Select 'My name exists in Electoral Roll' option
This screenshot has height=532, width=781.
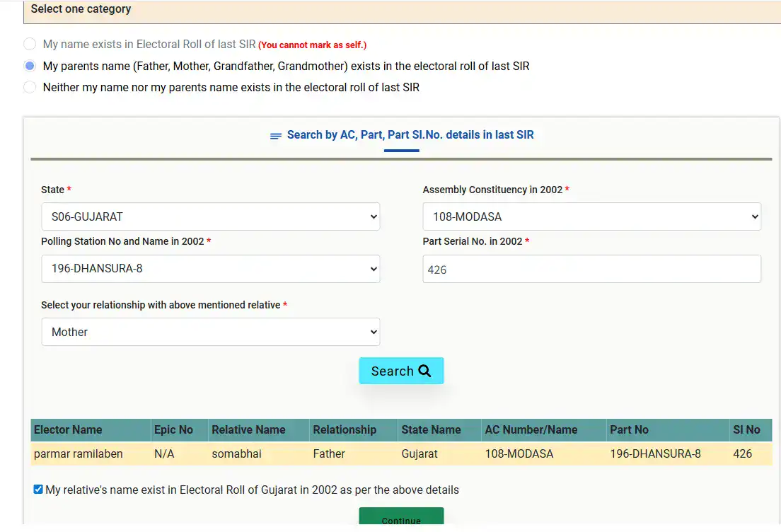tap(30, 44)
